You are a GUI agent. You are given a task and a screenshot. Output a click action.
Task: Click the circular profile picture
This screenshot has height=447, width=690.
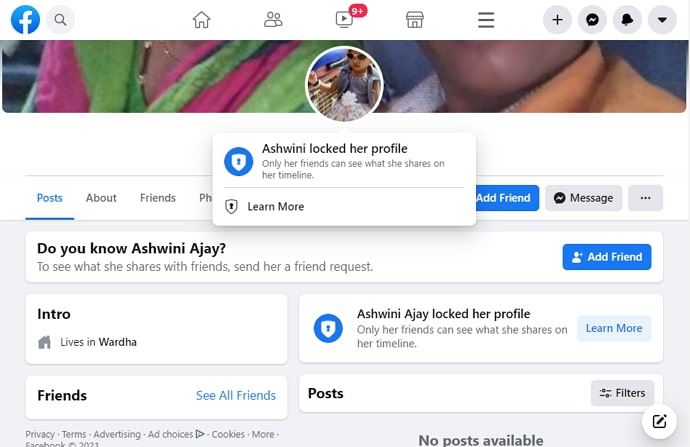point(344,84)
